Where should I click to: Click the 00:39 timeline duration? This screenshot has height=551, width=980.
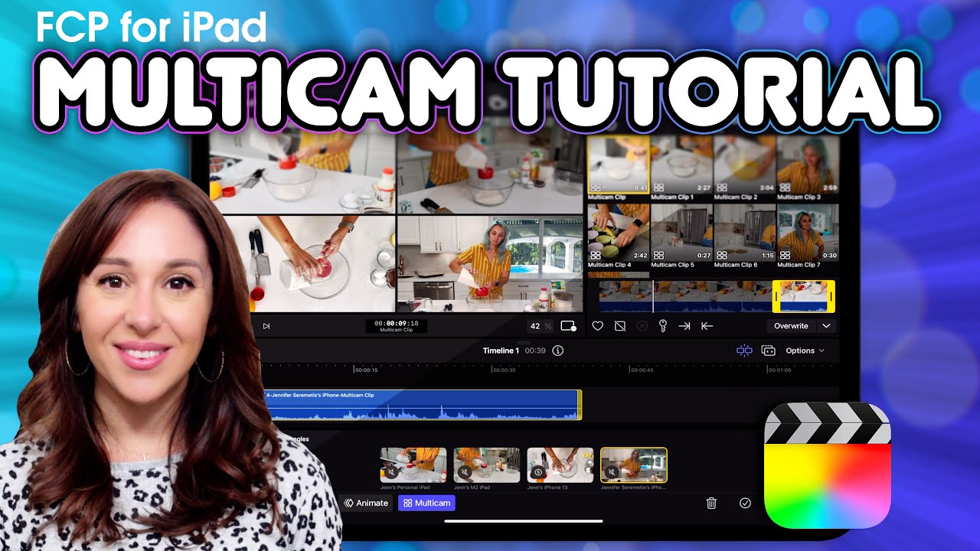pos(535,350)
